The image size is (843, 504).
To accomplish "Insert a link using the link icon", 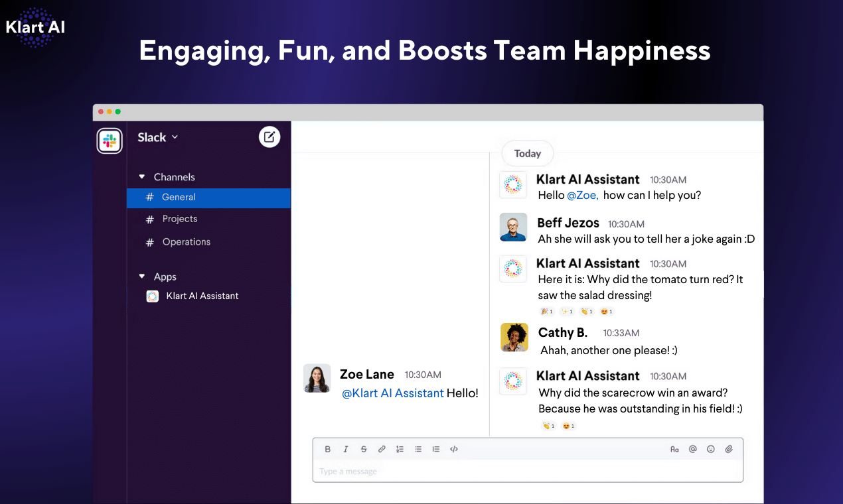I will click(382, 449).
